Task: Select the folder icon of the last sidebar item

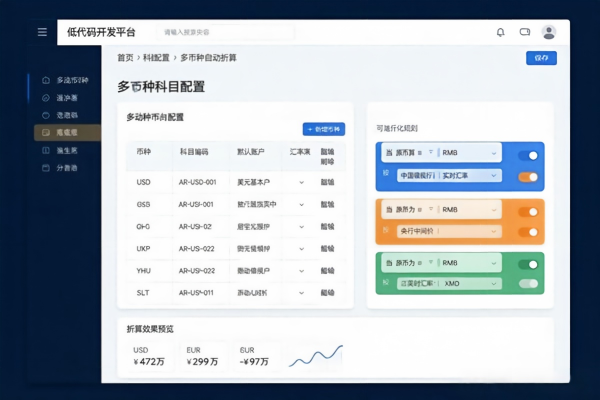Action: (x=46, y=168)
